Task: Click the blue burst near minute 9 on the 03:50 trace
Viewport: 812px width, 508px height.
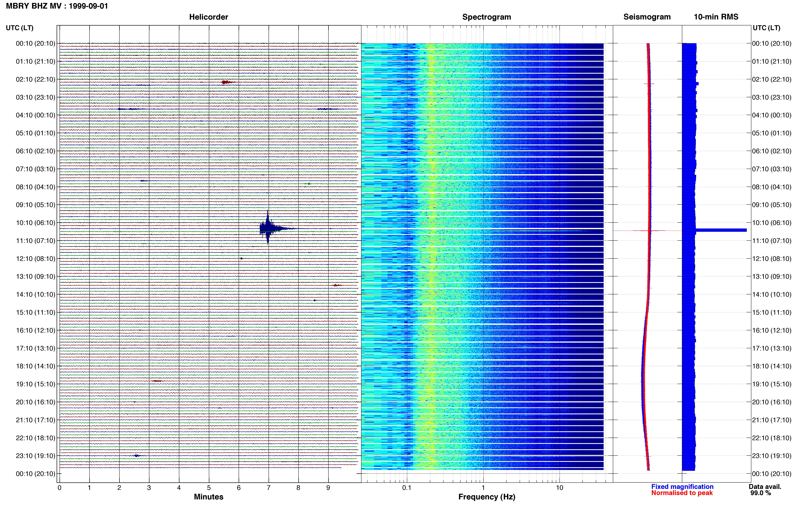Action: 328,109
